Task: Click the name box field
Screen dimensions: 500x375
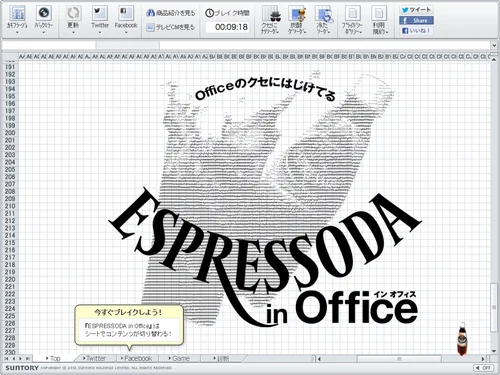Action: click(x=49, y=45)
